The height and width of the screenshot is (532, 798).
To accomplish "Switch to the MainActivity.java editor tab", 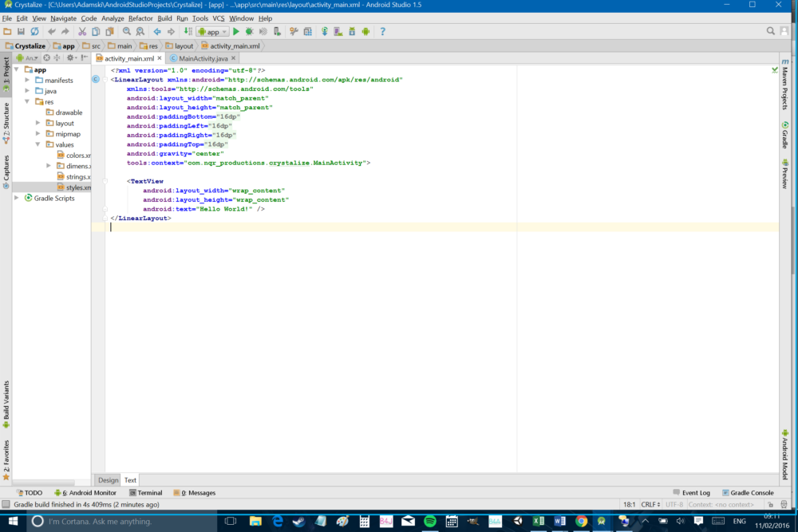I will coord(203,58).
